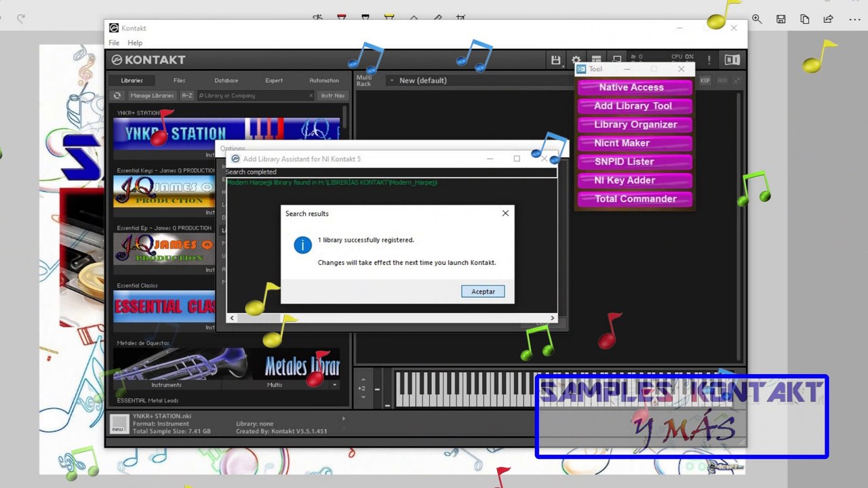Viewport: 868px width, 488px height.
Task: Zoom in with photo viewer magnifier icon
Action: pyautogui.click(x=757, y=19)
